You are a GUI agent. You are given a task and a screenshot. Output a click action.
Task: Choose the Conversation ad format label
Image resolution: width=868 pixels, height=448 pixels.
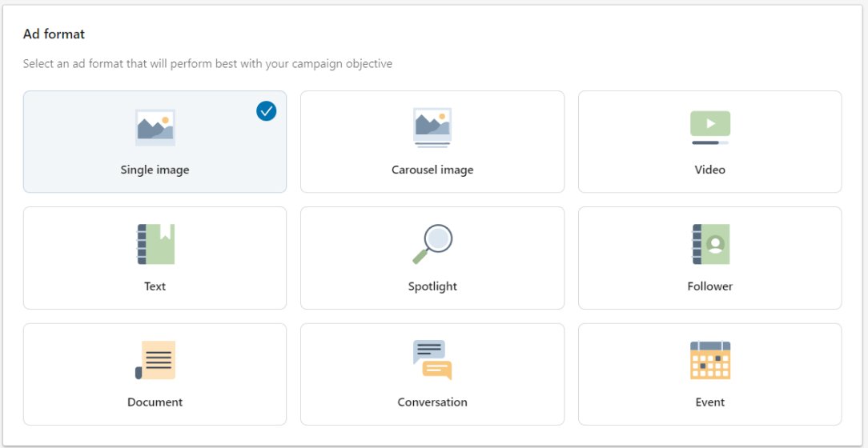pyautogui.click(x=432, y=402)
